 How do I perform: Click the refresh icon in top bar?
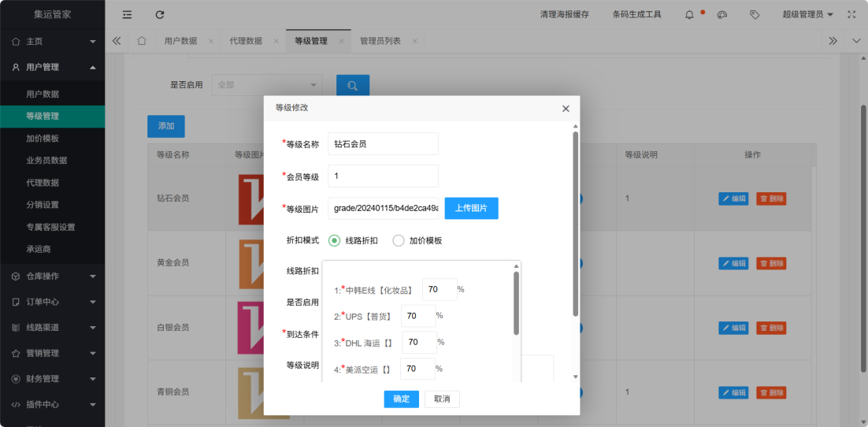point(160,15)
